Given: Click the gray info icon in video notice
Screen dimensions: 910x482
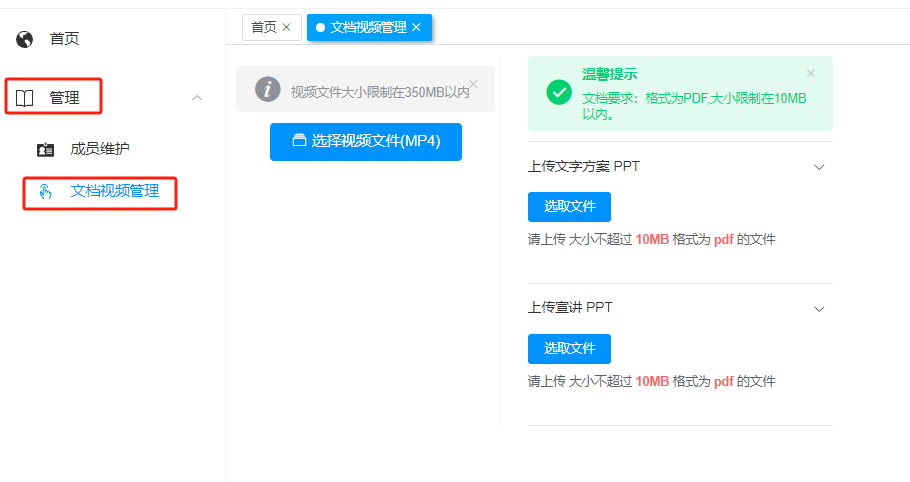Looking at the screenshot, I should [x=268, y=89].
